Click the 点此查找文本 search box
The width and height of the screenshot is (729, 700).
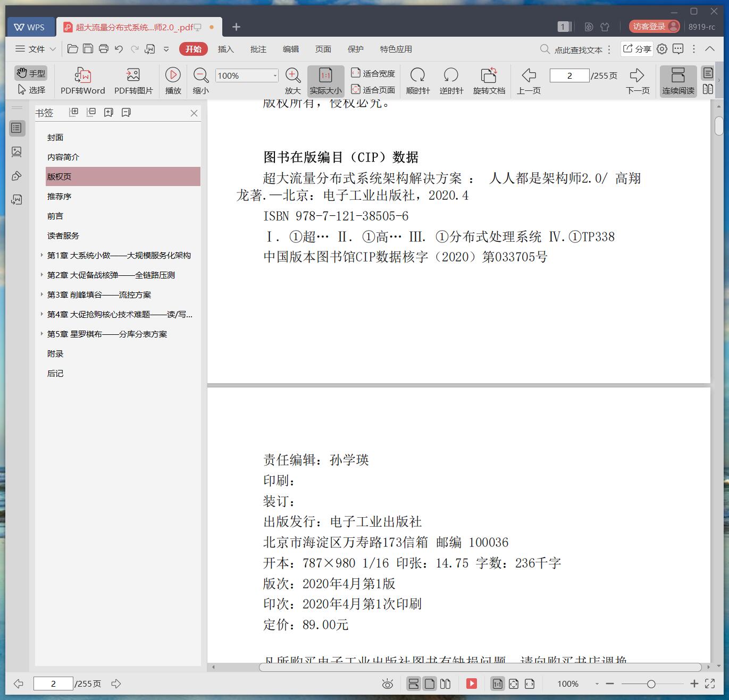coord(572,49)
